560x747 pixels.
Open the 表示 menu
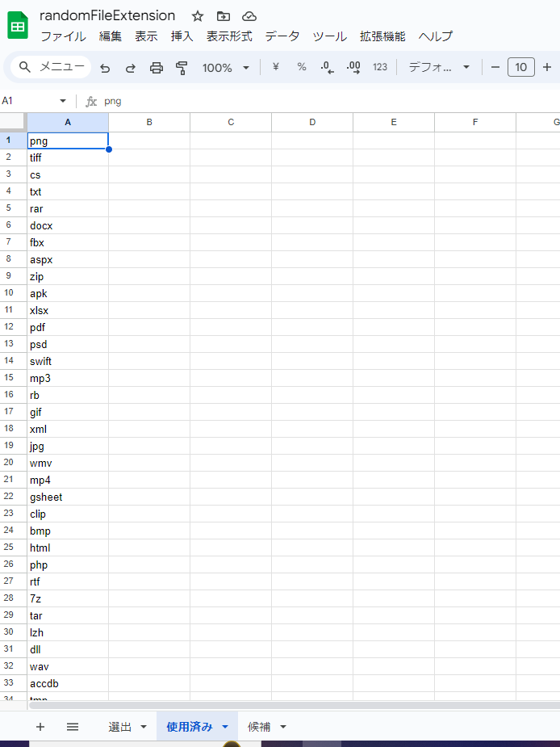click(146, 36)
